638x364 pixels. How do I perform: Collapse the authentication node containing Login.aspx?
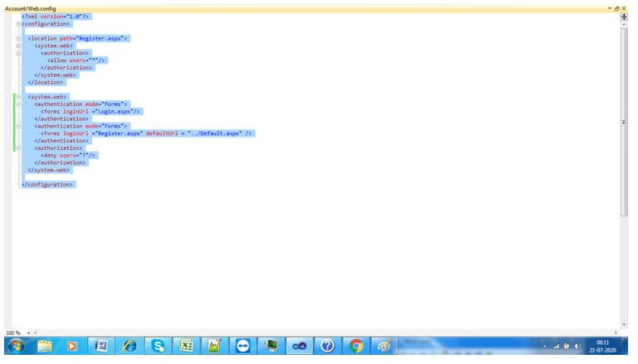[x=18, y=104]
